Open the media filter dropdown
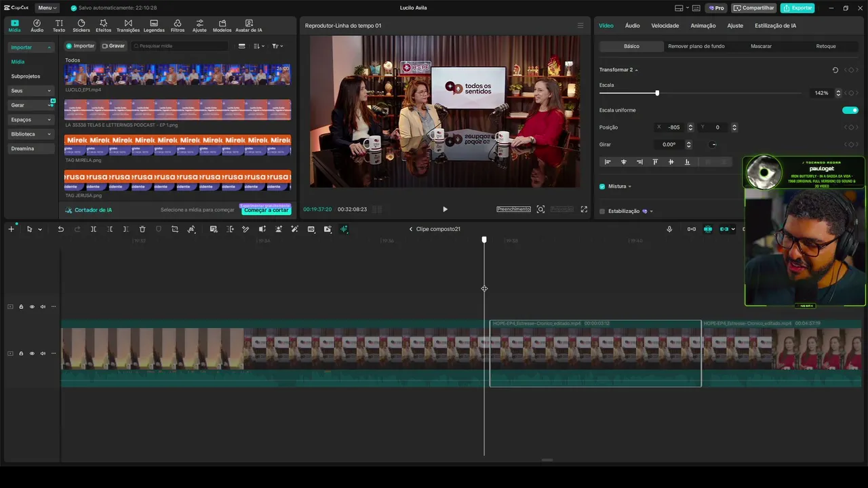868x488 pixels. point(277,46)
